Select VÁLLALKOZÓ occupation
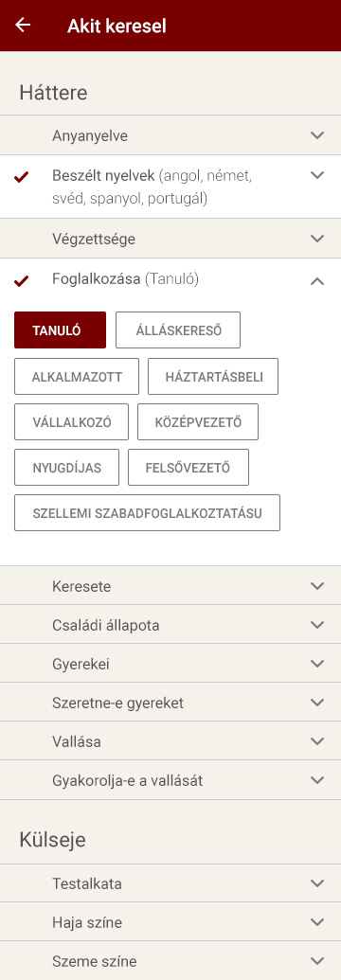The image size is (341, 980). (x=71, y=422)
